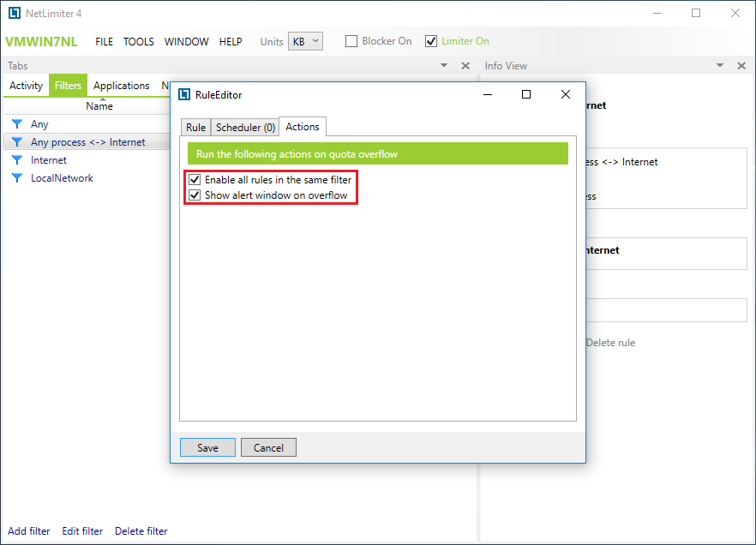
Task: Click the funnel icon beside LocalNetwork
Action: click(x=16, y=178)
